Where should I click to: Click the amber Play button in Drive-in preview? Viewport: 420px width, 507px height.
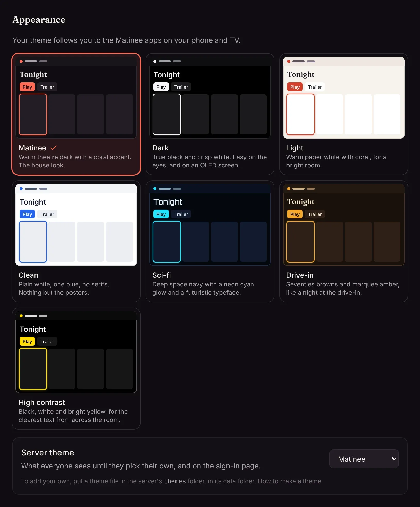pos(295,214)
